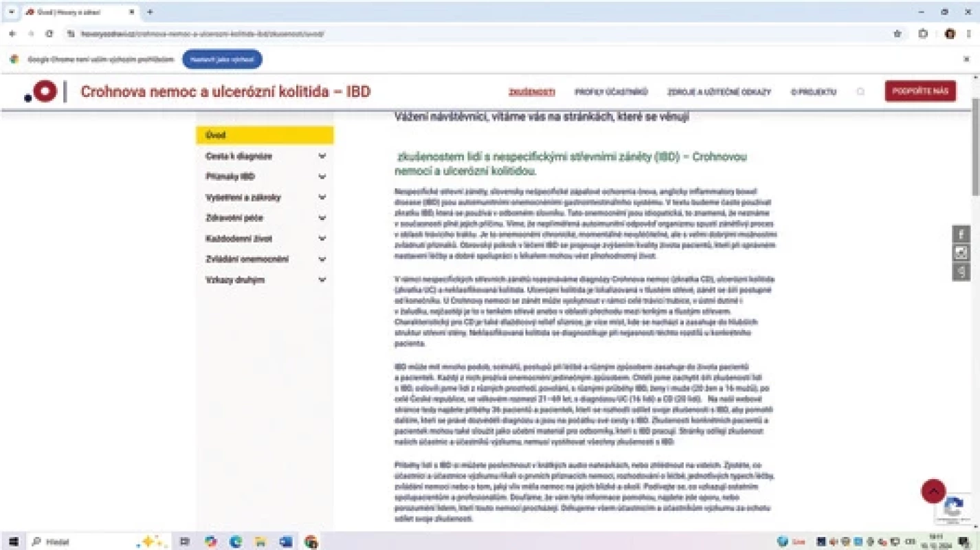
Task: Open a new browser tab
Action: click(150, 12)
